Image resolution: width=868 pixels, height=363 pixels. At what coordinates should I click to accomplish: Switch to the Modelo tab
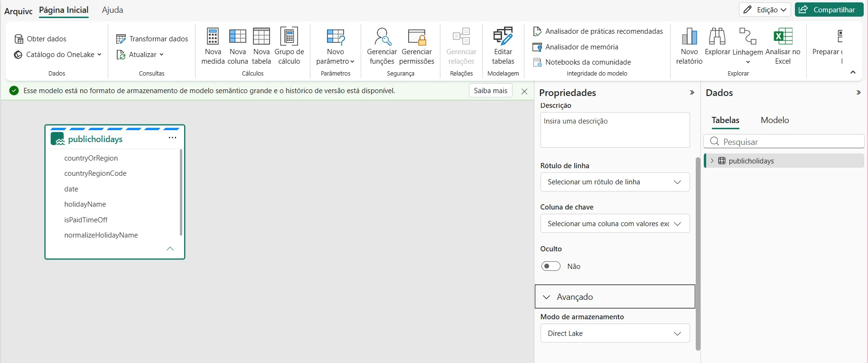[x=775, y=120]
